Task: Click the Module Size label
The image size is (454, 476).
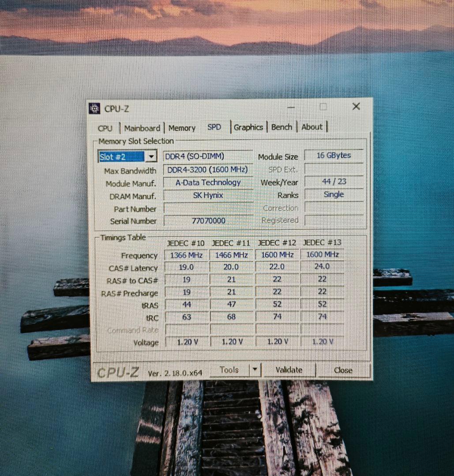Action: [278, 157]
